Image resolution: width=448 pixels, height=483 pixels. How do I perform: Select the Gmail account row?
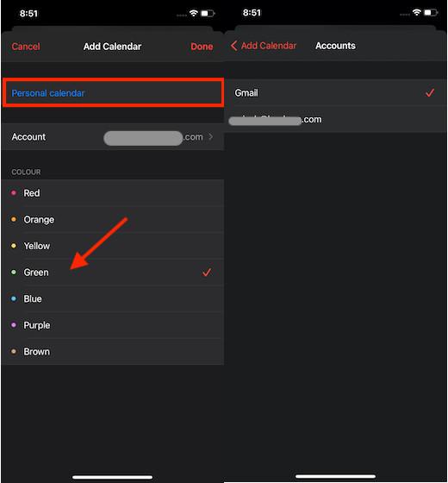click(336, 93)
